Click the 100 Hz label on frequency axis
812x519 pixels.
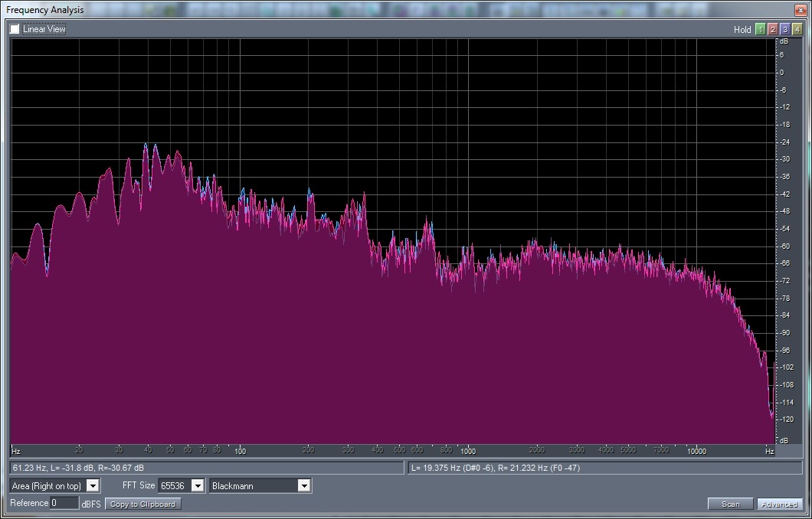[x=240, y=451]
